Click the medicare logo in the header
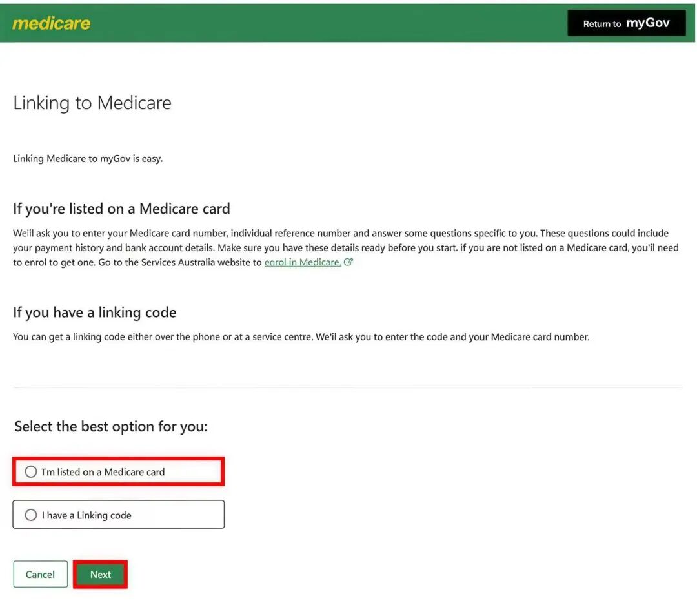Viewport: 697px width, 616px height. [x=52, y=24]
